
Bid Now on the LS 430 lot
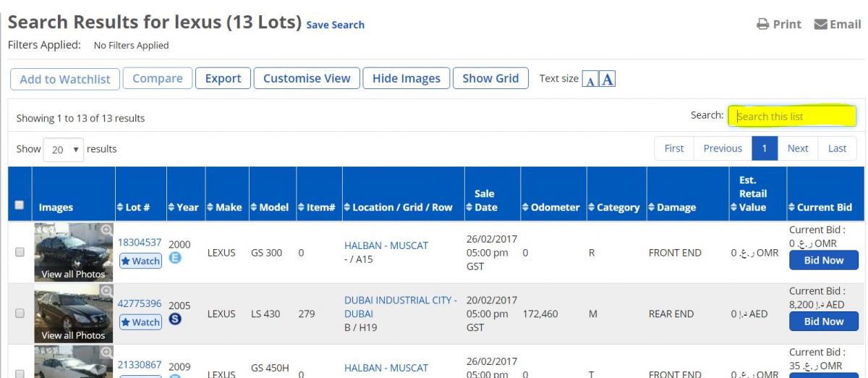click(823, 321)
